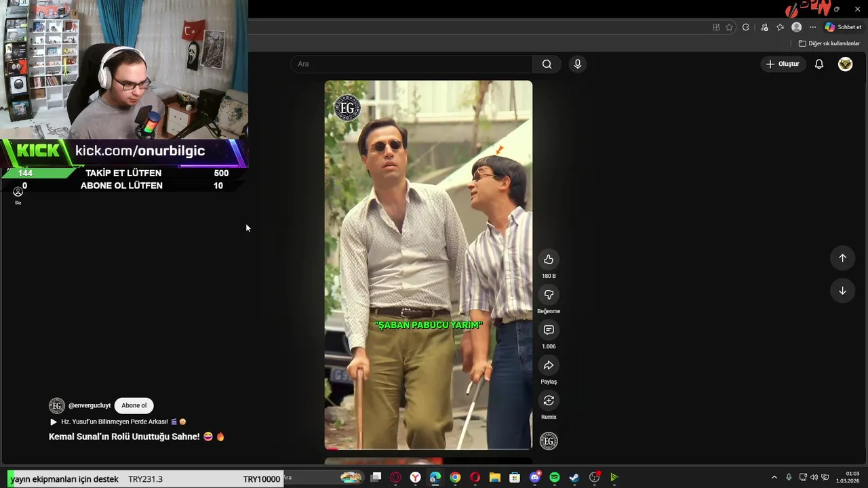
Task: Open Steam from the taskbar
Action: tap(574, 477)
